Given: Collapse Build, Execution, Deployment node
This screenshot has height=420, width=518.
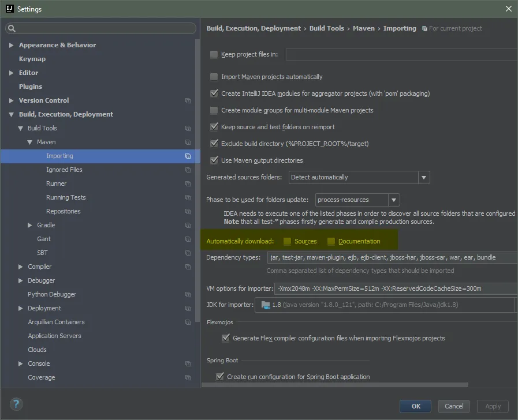Looking at the screenshot, I should [x=11, y=114].
